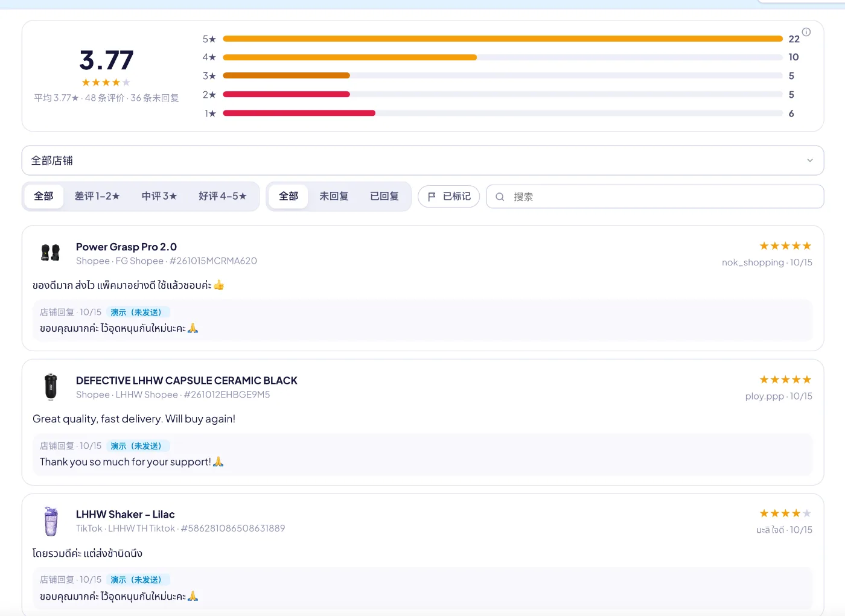Click the 3.77 average score
Viewport: 845px width, 616px height.
pyautogui.click(x=106, y=60)
